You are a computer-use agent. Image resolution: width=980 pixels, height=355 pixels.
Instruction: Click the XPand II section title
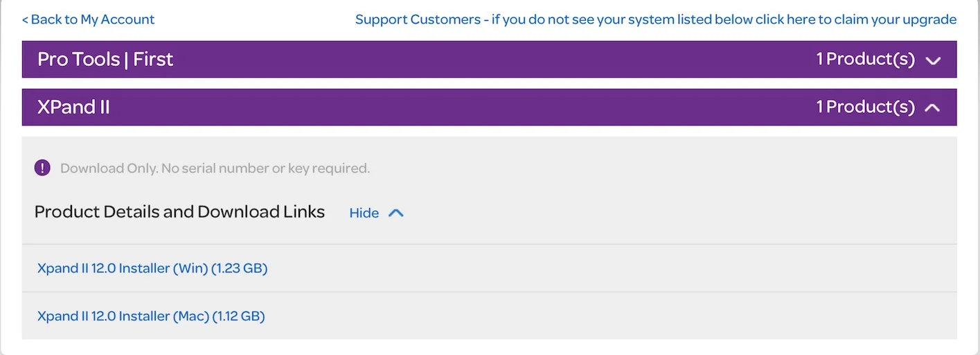coord(73,107)
